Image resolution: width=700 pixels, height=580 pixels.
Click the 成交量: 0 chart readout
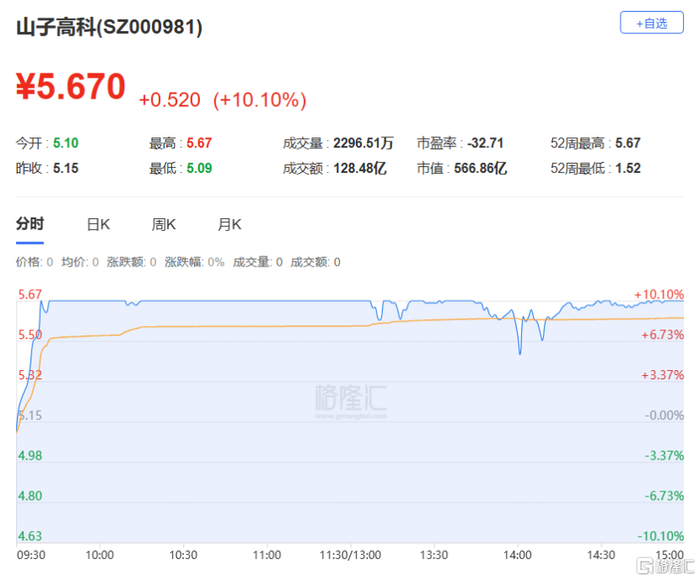click(258, 262)
